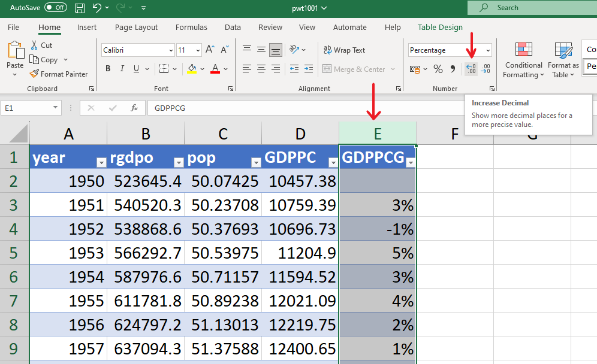Click the Format Painter tool

click(59, 74)
